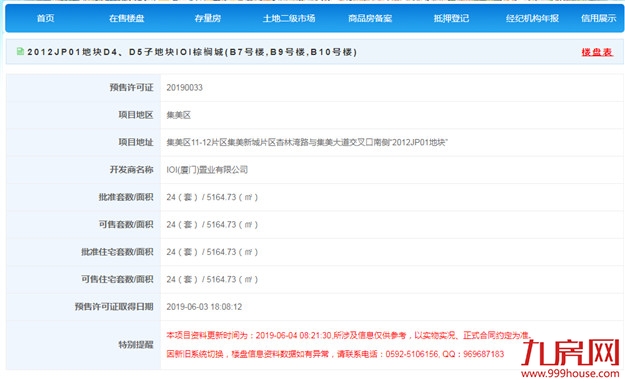625x383 pixels.
Task: Open the red 楼盘表 link
Action: pyautogui.click(x=597, y=52)
